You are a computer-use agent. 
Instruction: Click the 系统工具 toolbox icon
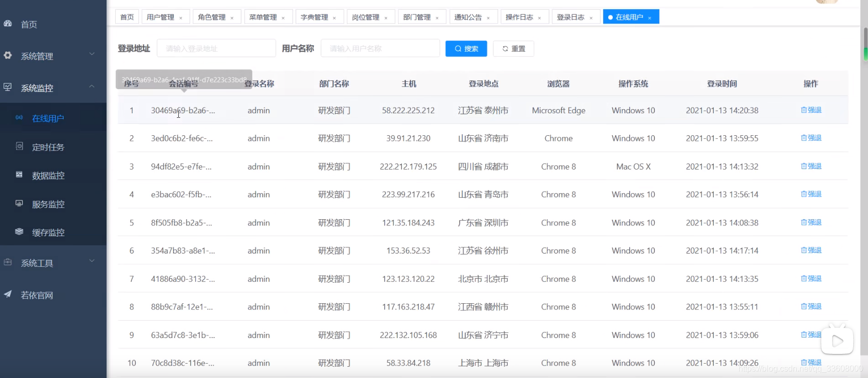click(x=8, y=262)
